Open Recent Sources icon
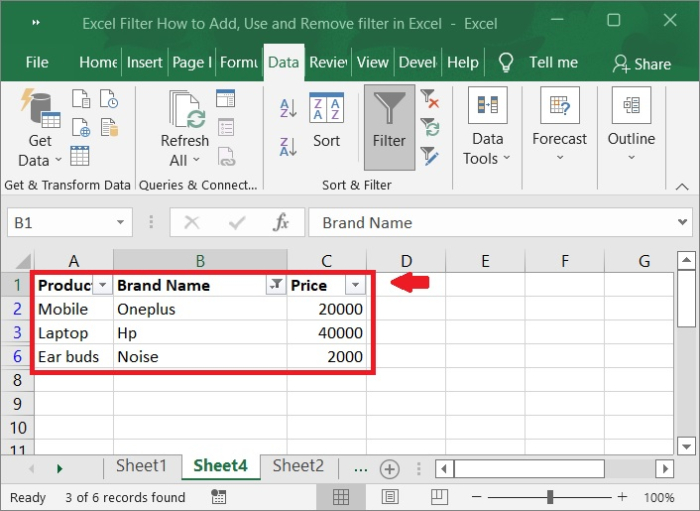The width and height of the screenshot is (700, 511). click(x=109, y=99)
